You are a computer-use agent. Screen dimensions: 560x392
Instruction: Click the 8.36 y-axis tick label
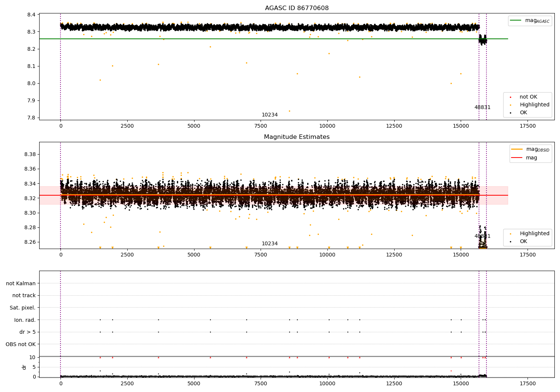point(30,169)
